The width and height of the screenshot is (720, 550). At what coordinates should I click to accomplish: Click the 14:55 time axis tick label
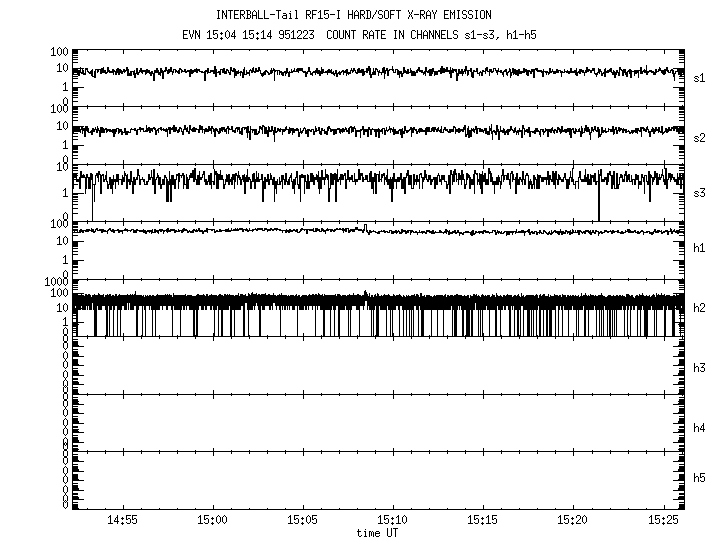tap(123, 521)
